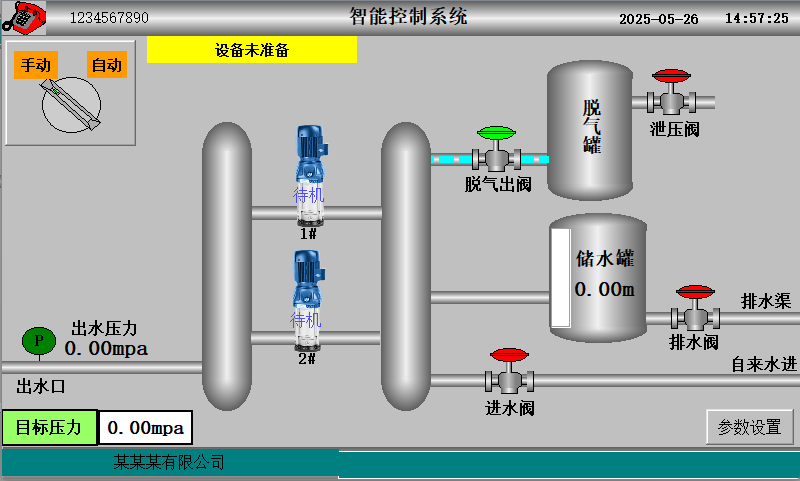This screenshot has width=800, height=481.
Task: Click the red telephone icon
Action: pyautogui.click(x=24, y=17)
